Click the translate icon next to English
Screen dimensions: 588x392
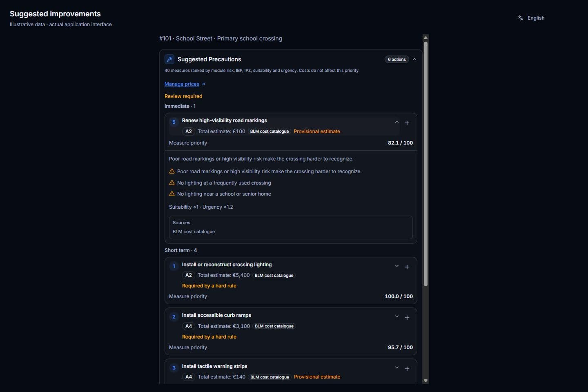(x=521, y=18)
